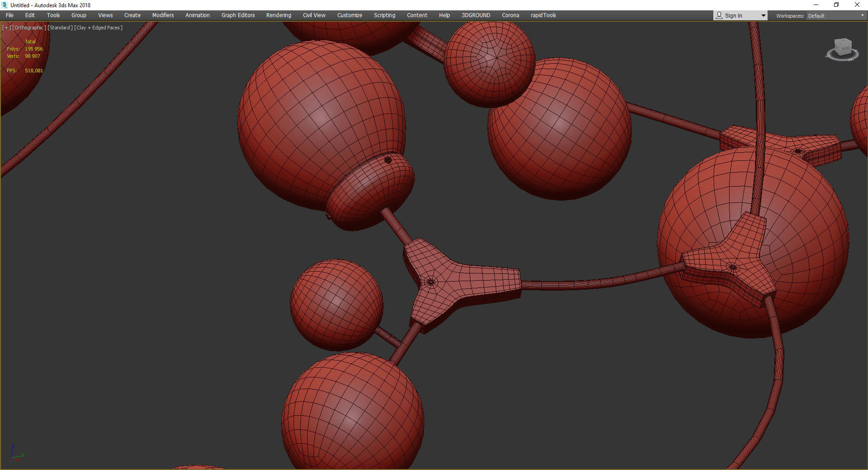868x470 pixels.
Task: Close the 3ds Max window
Action: point(857,5)
